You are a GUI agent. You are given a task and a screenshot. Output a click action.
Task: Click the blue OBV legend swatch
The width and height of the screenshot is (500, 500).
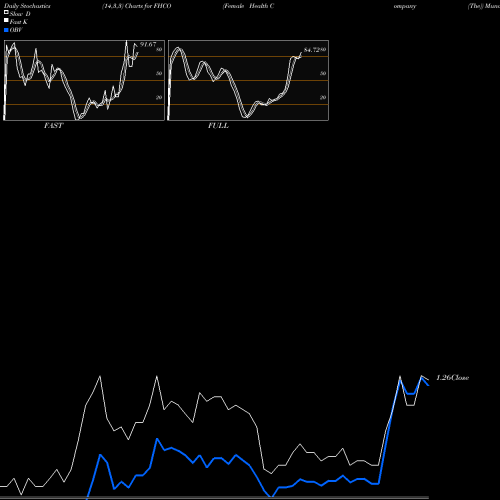click(6, 30)
